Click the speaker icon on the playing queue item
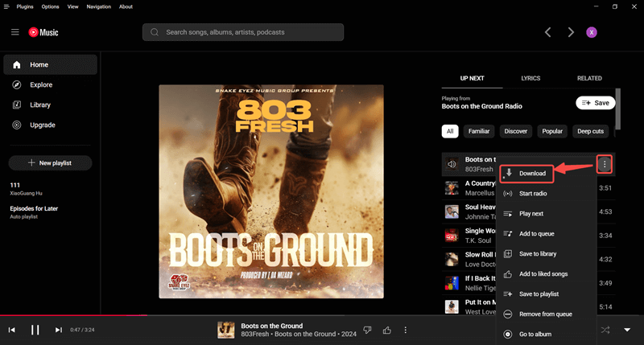 pos(452,164)
